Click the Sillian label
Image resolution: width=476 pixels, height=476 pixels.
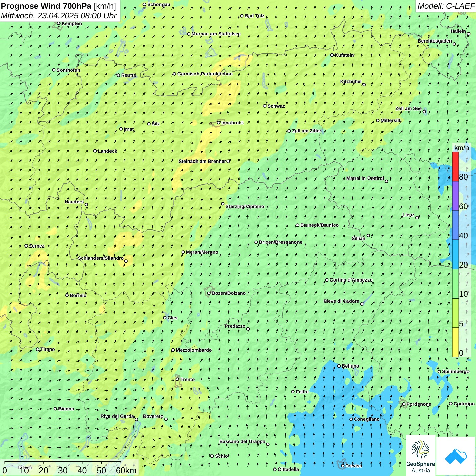point(358,238)
